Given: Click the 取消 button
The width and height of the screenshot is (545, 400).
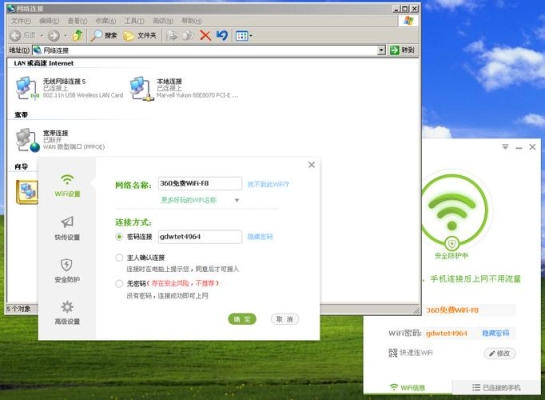Looking at the screenshot, I should click(x=285, y=319).
